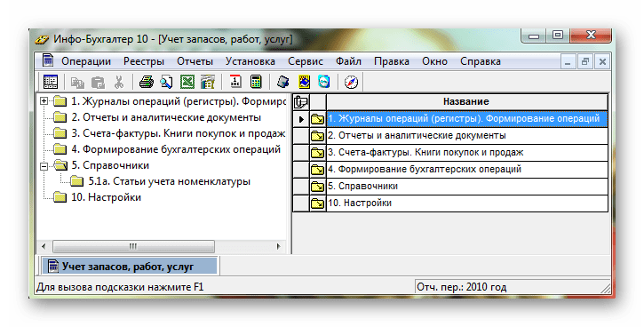Click folder icon of 5.1а Статьи учета tree node
Image resolution: width=644 pixels, height=327 pixels.
pyautogui.click(x=76, y=181)
